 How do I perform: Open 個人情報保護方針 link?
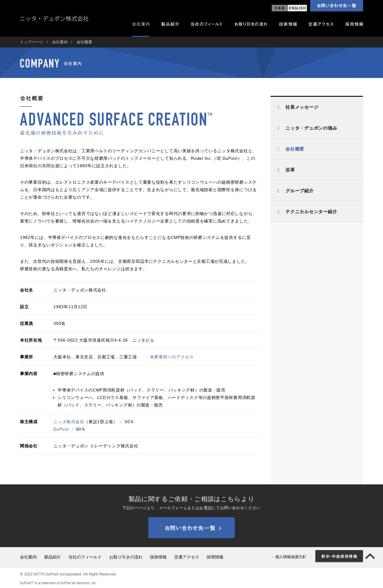(291, 557)
